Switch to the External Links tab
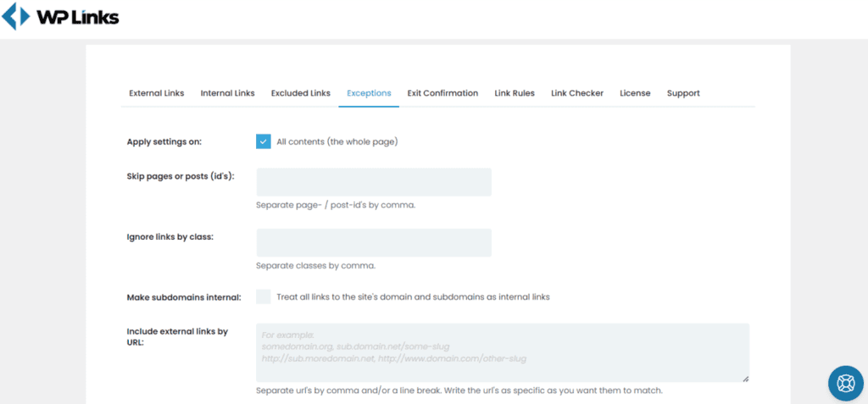 (157, 93)
